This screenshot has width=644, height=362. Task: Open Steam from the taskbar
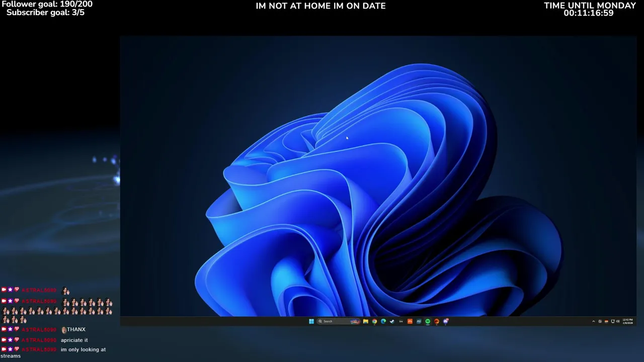392,321
